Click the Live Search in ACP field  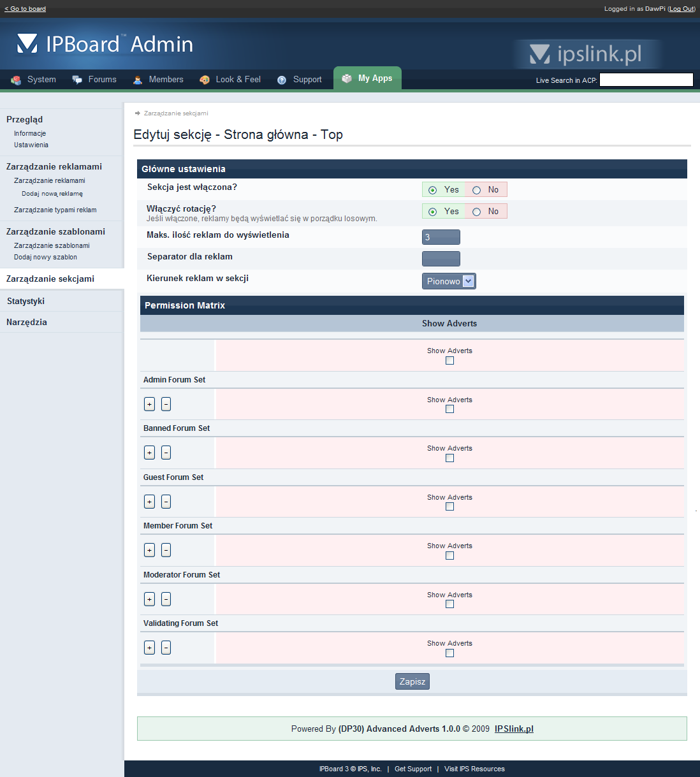tap(646, 80)
